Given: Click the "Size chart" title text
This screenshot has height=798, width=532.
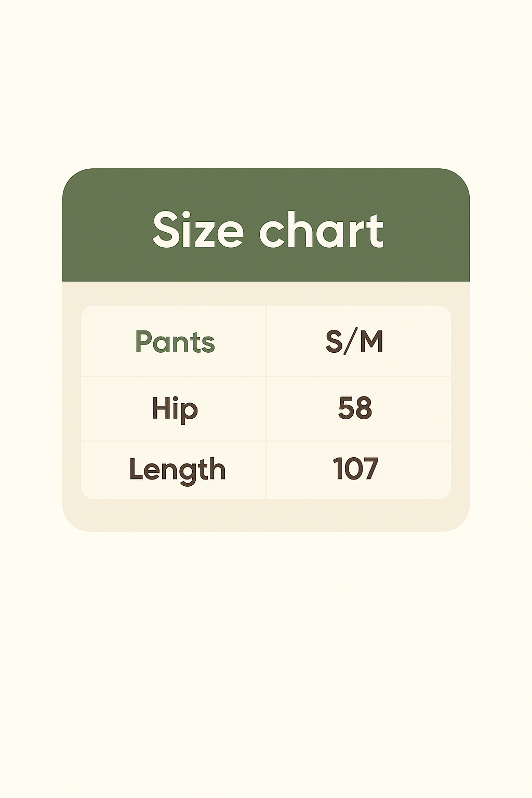Looking at the screenshot, I should (x=268, y=230).
